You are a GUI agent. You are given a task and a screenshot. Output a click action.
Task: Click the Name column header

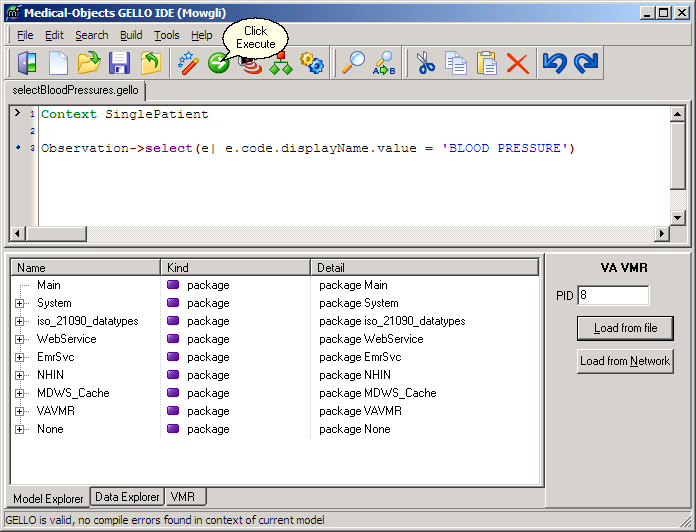[85, 268]
